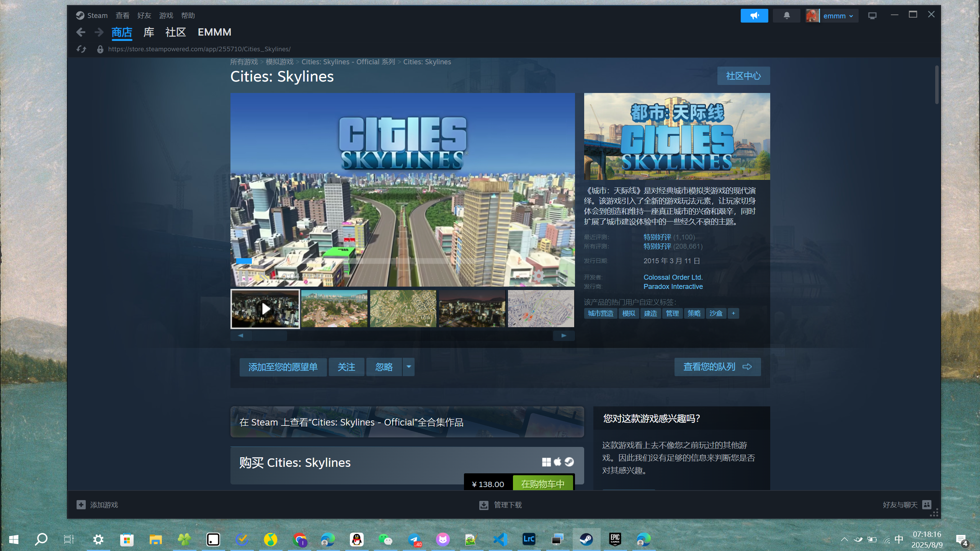Open the 所有游戏 breadcrumb link

coord(244,62)
